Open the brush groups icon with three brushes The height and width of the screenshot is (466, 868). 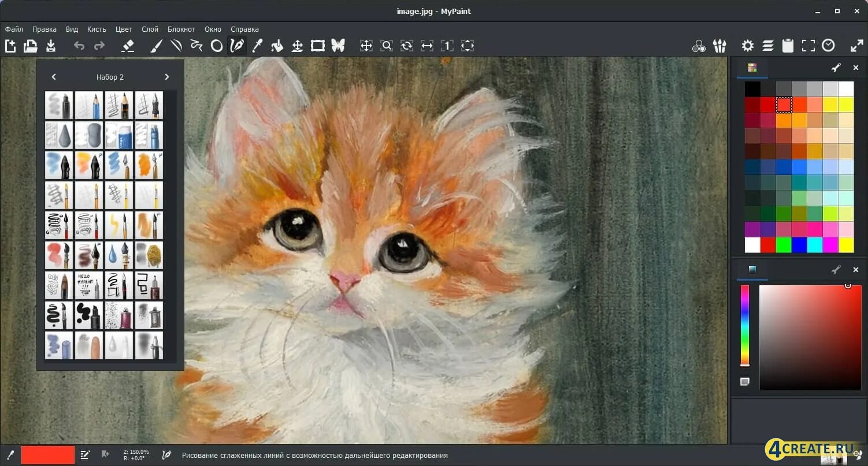(719, 46)
